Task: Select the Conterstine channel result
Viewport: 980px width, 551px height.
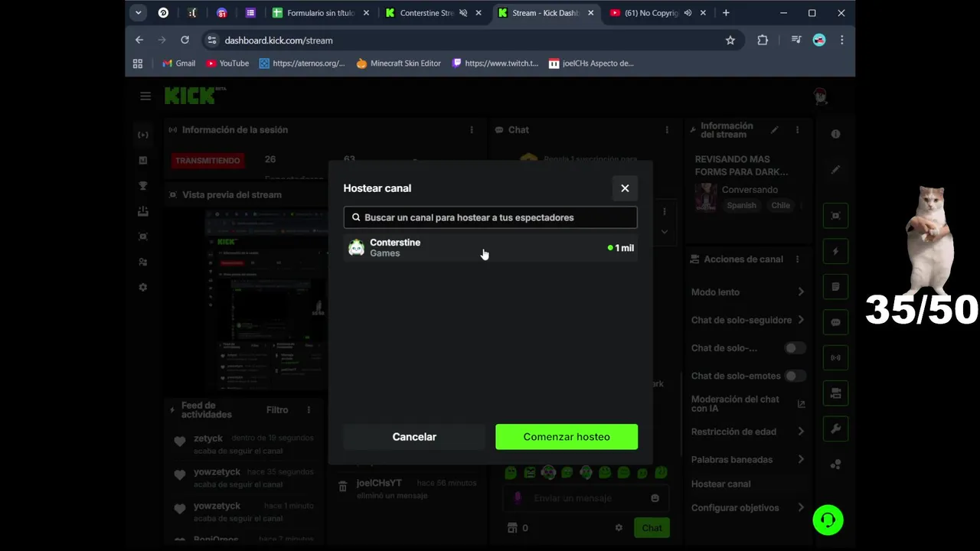Action: 490,248
